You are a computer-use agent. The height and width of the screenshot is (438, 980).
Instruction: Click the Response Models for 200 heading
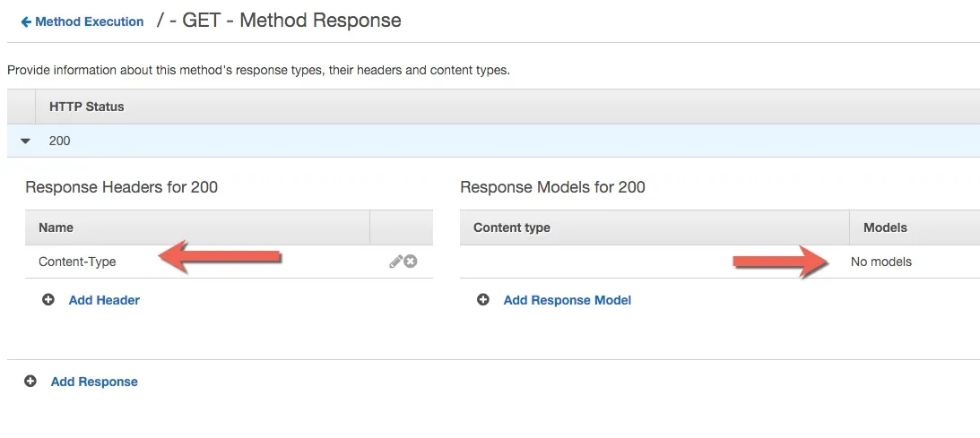point(552,187)
